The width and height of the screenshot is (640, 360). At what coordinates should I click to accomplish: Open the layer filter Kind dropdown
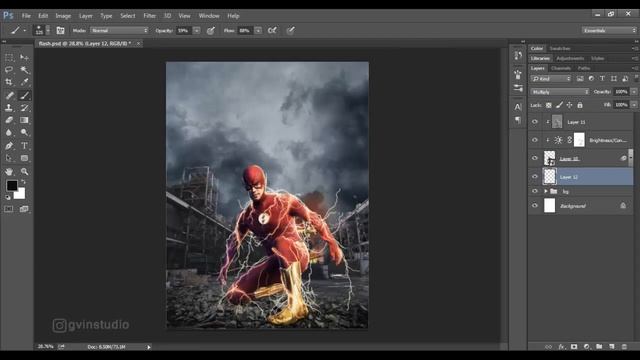tap(551, 78)
